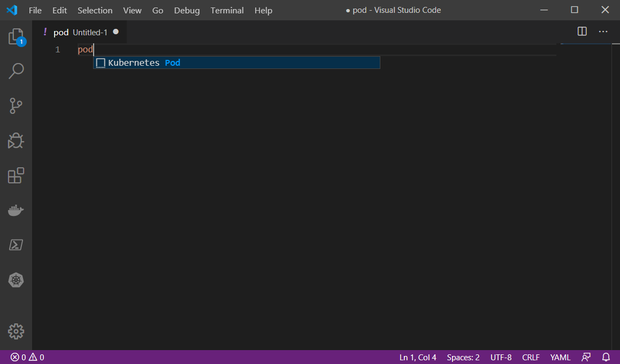Open the Manage gear icon
This screenshot has width=620, height=364.
tap(16, 331)
